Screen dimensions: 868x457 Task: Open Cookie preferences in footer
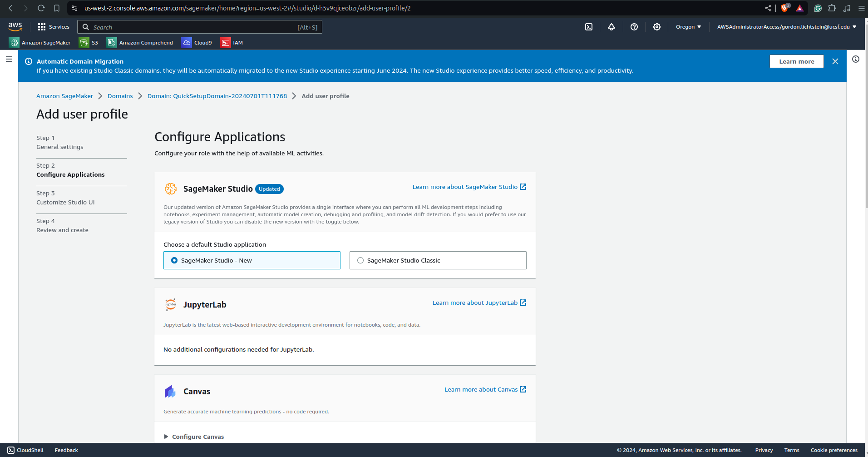pyautogui.click(x=834, y=450)
